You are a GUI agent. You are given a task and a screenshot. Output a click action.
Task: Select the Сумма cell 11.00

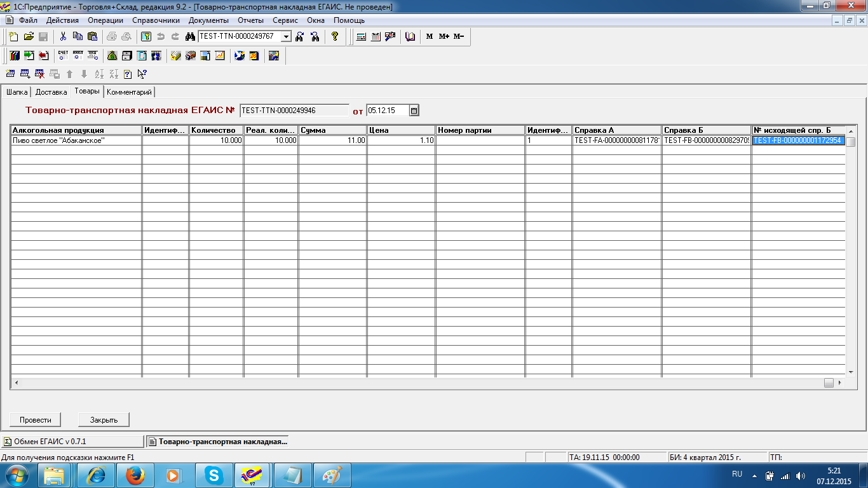point(332,140)
